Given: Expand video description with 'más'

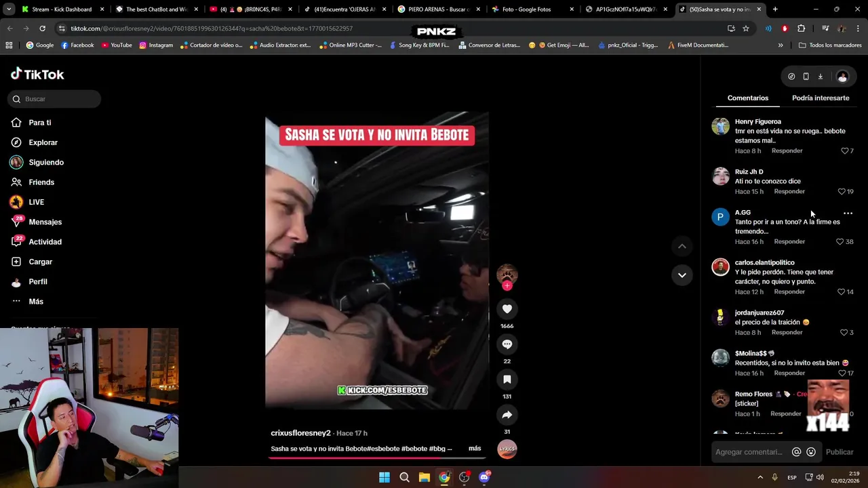Looking at the screenshot, I should [475, 449].
